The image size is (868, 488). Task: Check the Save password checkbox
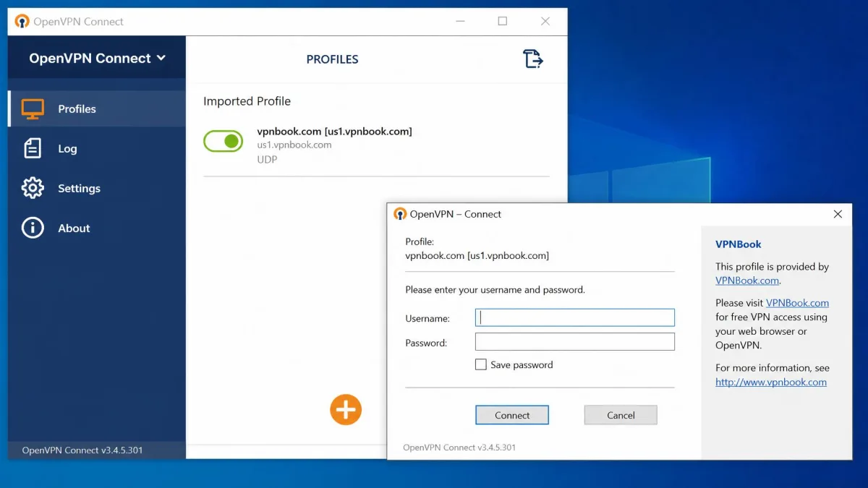click(480, 364)
